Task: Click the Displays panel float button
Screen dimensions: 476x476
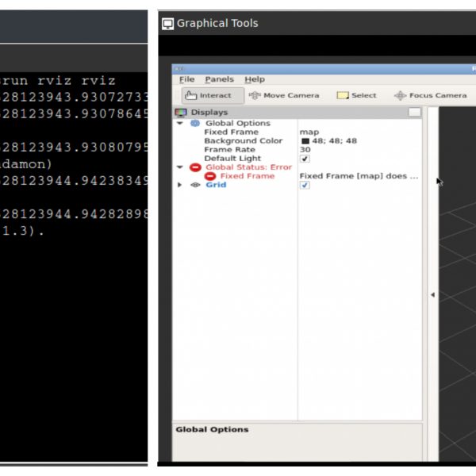Action: pyautogui.click(x=414, y=113)
